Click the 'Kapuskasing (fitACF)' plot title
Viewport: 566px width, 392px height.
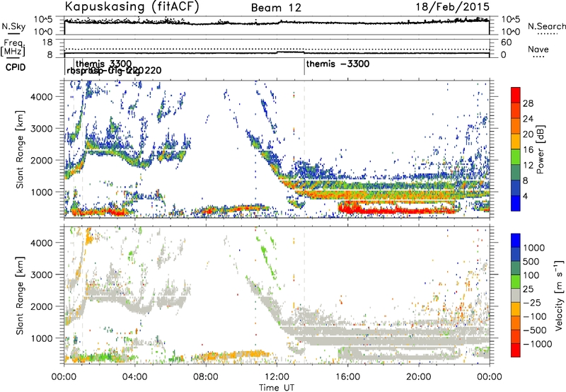coord(132,6)
